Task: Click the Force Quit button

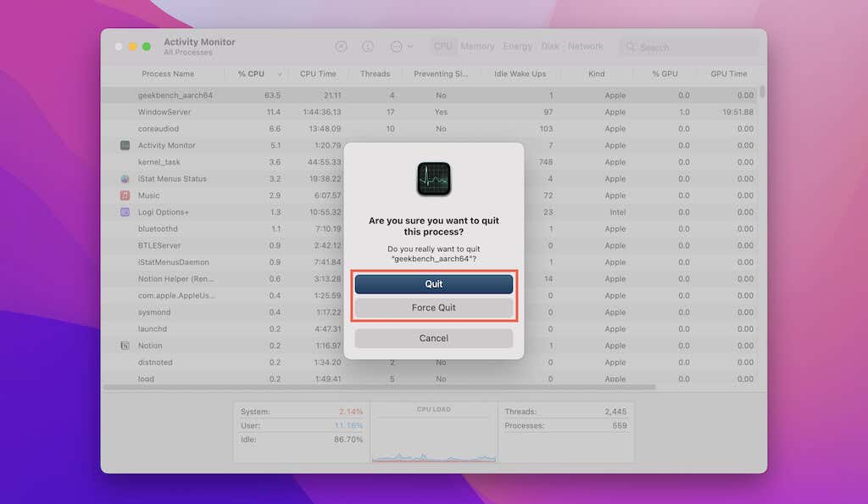Action: [x=433, y=307]
